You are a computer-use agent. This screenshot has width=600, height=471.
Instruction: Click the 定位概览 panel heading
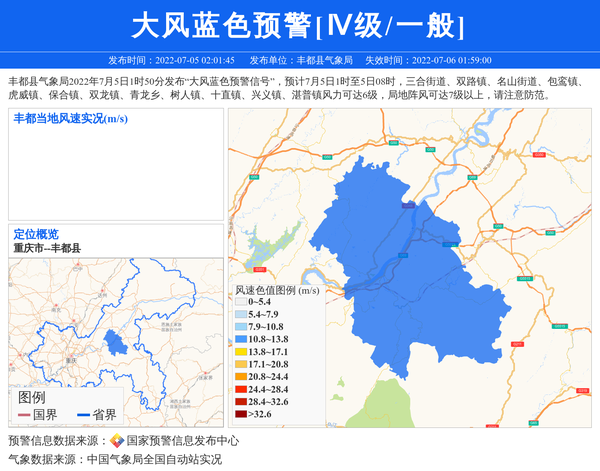[x=36, y=234]
